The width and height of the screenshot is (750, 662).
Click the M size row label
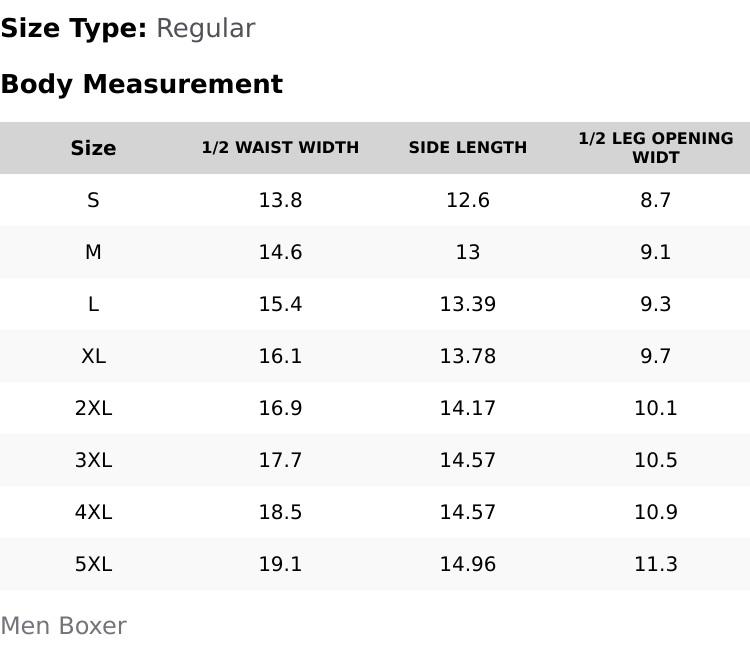[x=93, y=252]
